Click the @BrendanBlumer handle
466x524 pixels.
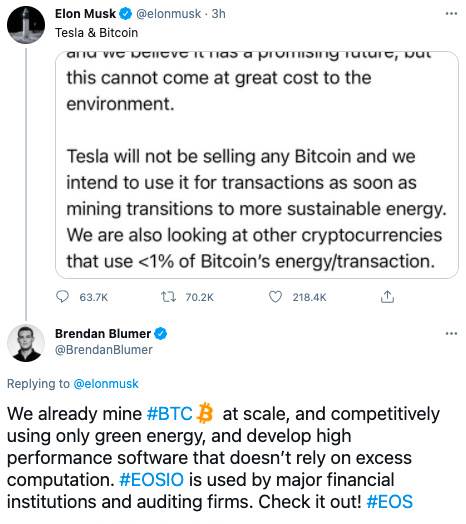(104, 350)
